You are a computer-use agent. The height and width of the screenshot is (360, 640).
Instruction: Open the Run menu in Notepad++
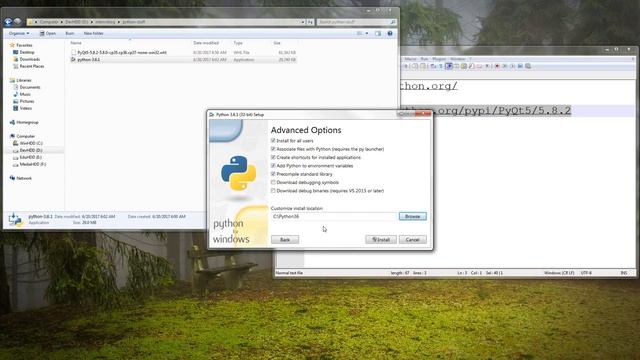point(424,59)
